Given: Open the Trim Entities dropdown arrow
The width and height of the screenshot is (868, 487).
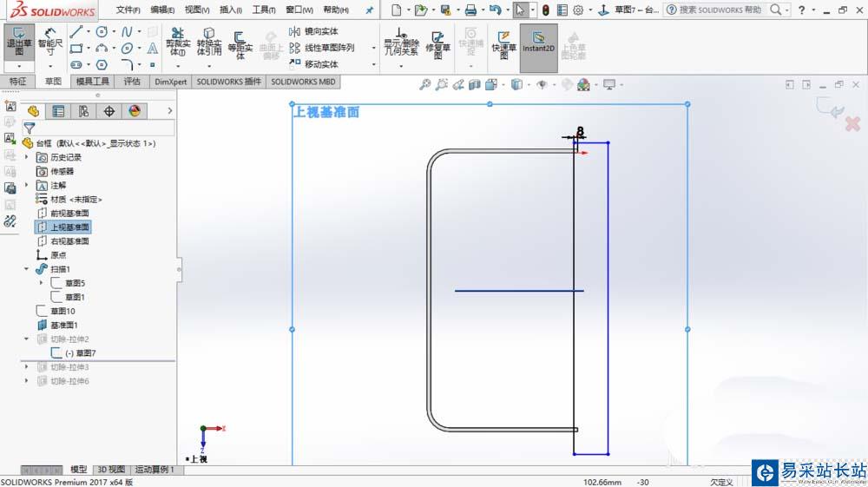Looking at the screenshot, I should pos(178,66).
